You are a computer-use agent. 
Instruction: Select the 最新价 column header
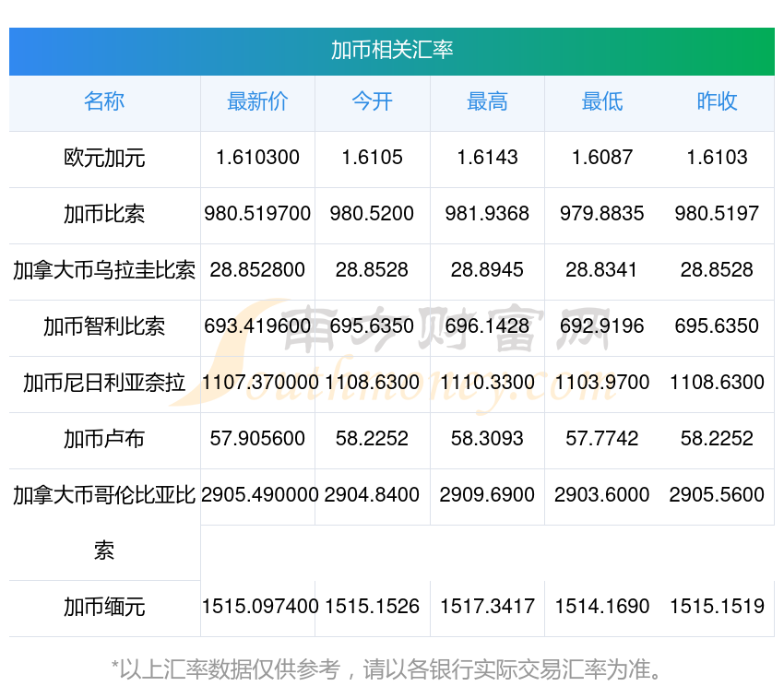pos(257,101)
